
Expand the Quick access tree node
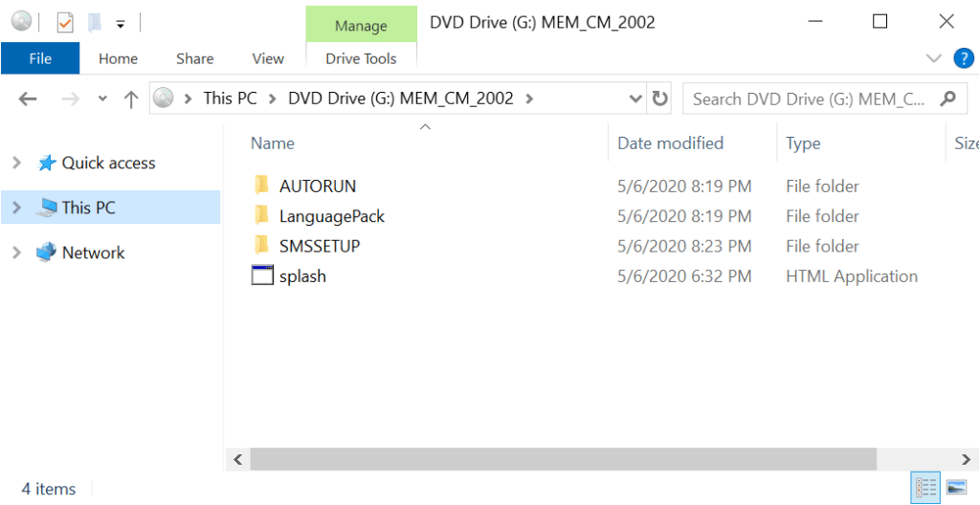pyautogui.click(x=16, y=164)
